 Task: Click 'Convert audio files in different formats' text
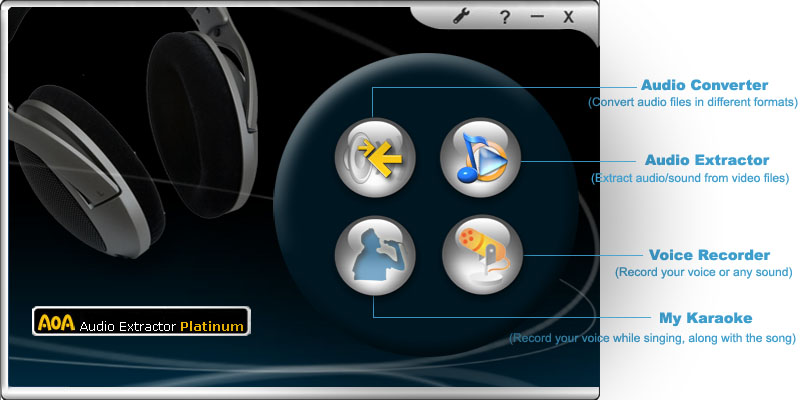point(692,103)
